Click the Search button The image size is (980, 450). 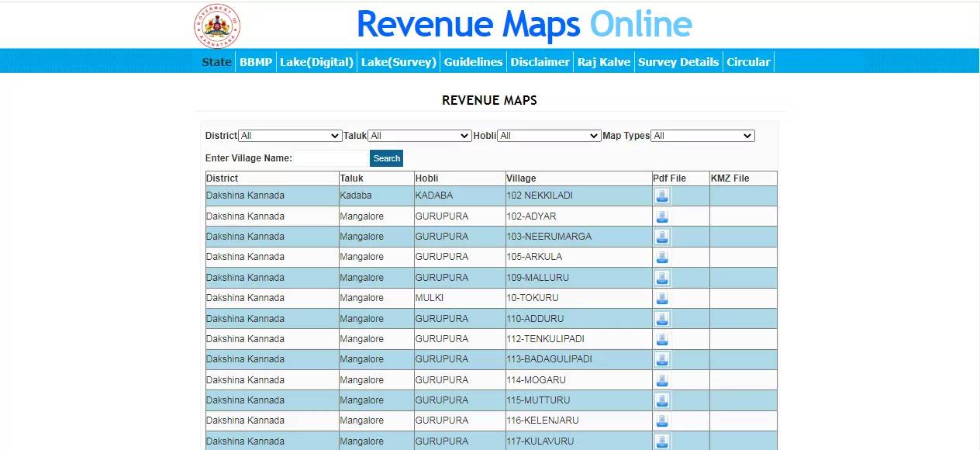pyautogui.click(x=386, y=157)
